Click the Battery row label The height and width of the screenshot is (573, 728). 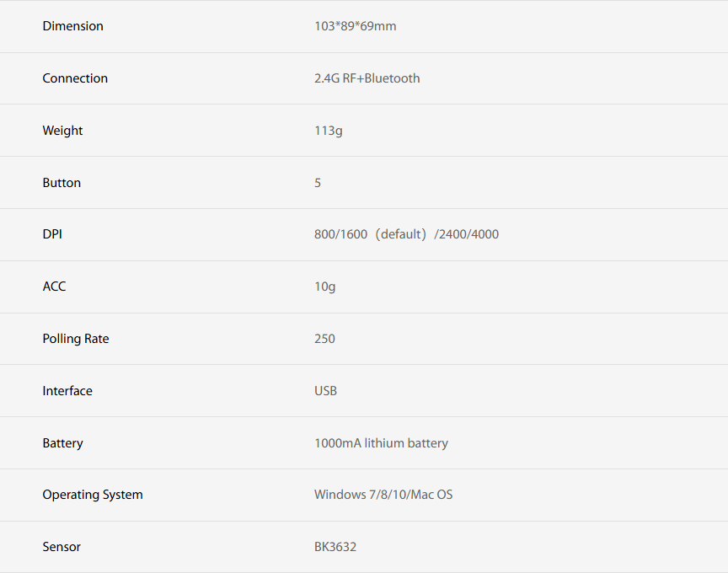point(62,443)
